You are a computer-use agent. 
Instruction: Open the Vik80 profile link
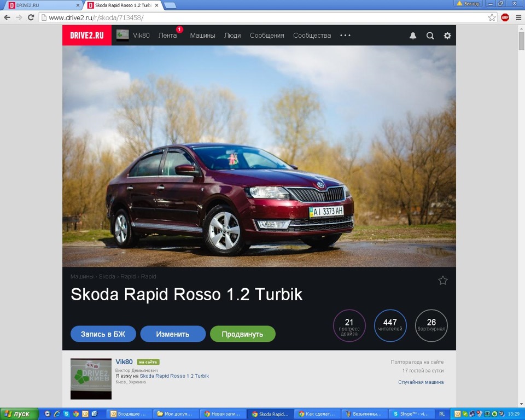124,361
